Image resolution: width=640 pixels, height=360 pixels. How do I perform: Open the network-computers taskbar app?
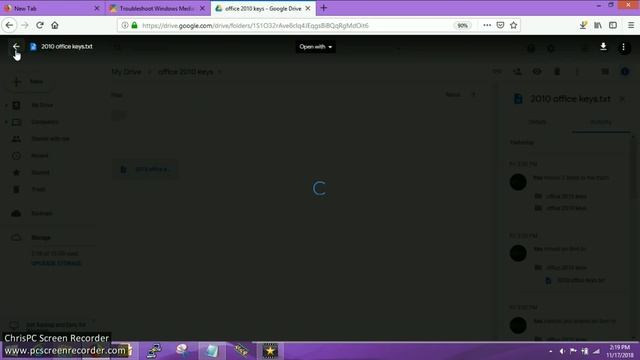point(153,351)
